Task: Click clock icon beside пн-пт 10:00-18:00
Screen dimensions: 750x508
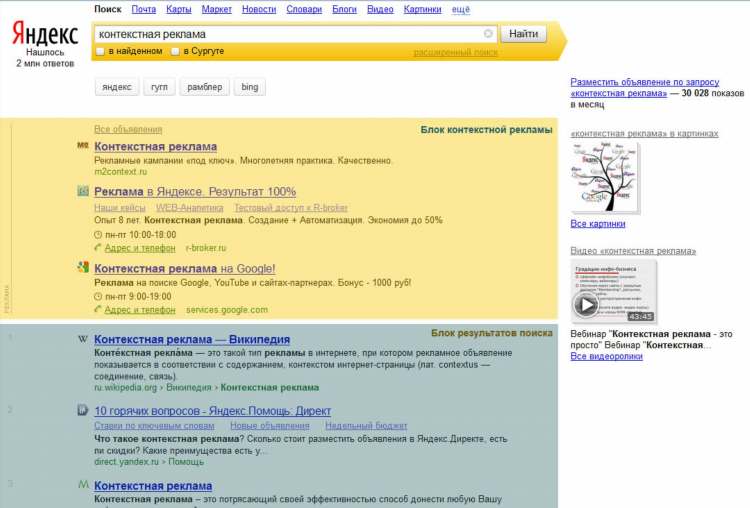Action: pos(98,235)
